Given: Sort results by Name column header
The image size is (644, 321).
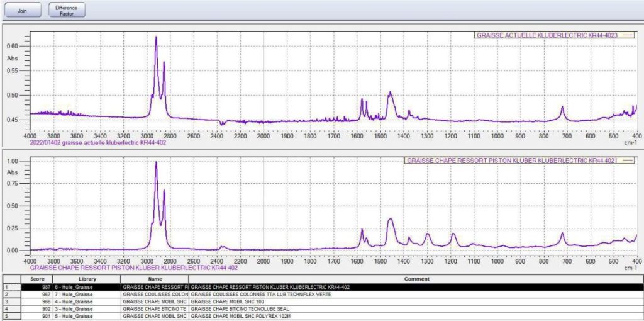Looking at the screenshot, I should point(155,279).
